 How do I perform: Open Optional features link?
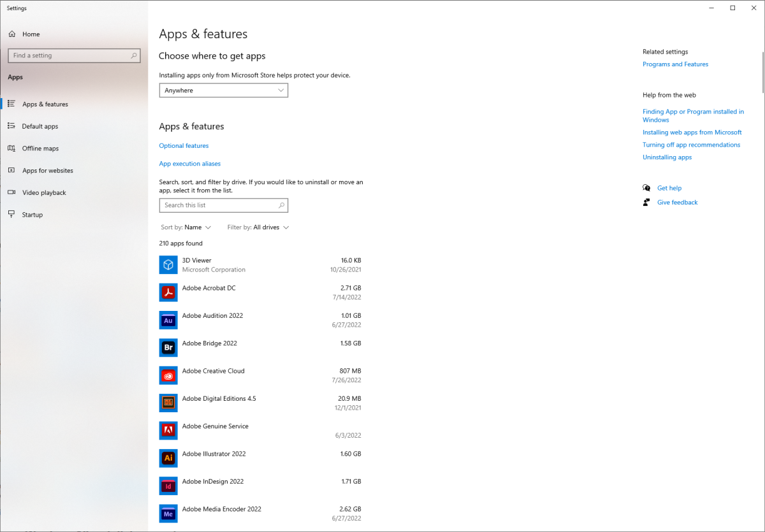tap(184, 146)
